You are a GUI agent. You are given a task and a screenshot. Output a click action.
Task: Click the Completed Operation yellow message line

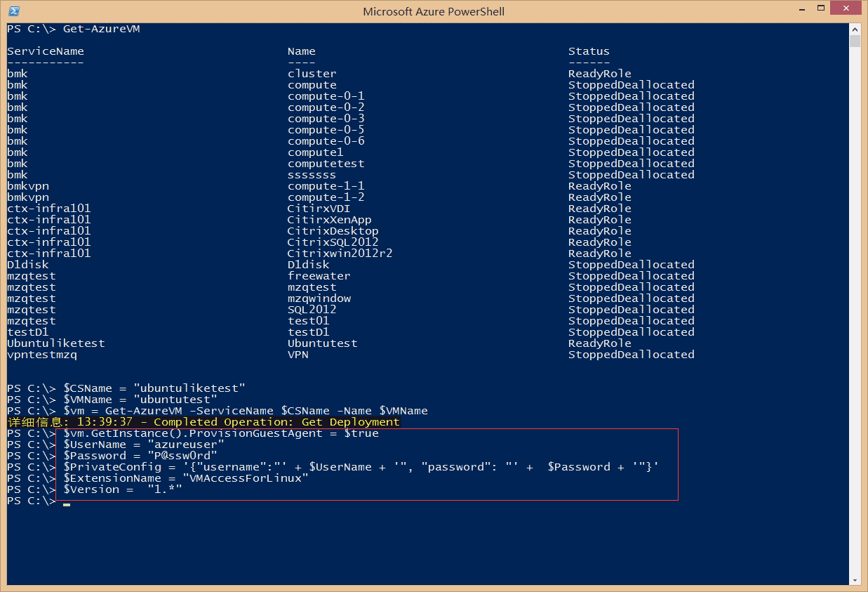coord(203,422)
